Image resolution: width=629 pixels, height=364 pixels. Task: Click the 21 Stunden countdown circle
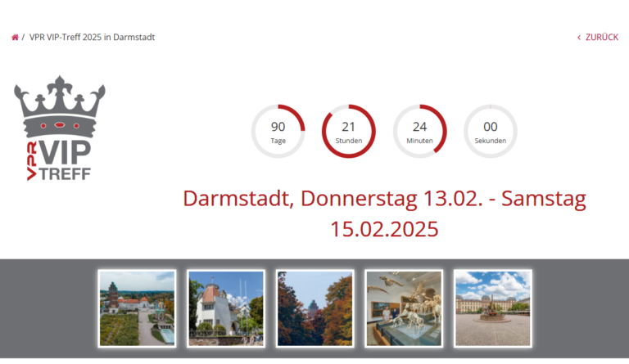tap(349, 132)
